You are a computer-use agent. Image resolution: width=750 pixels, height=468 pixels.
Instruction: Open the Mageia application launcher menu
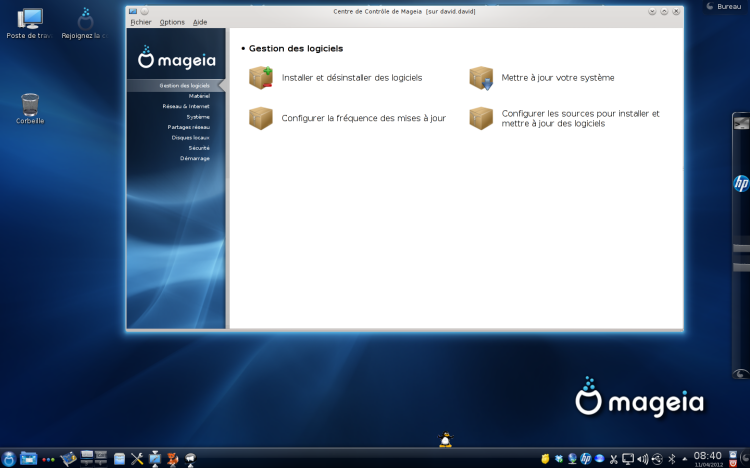(9, 458)
